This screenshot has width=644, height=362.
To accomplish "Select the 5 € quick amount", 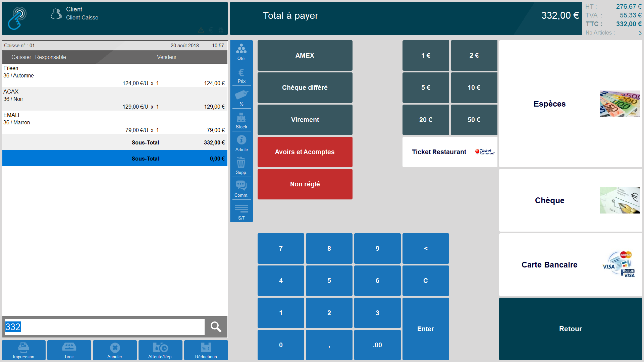I will tap(426, 87).
